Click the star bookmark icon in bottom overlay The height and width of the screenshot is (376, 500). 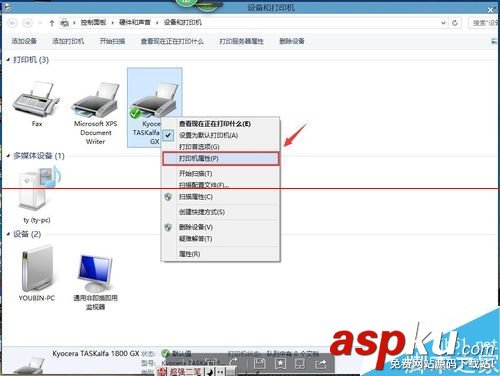(x=280, y=363)
